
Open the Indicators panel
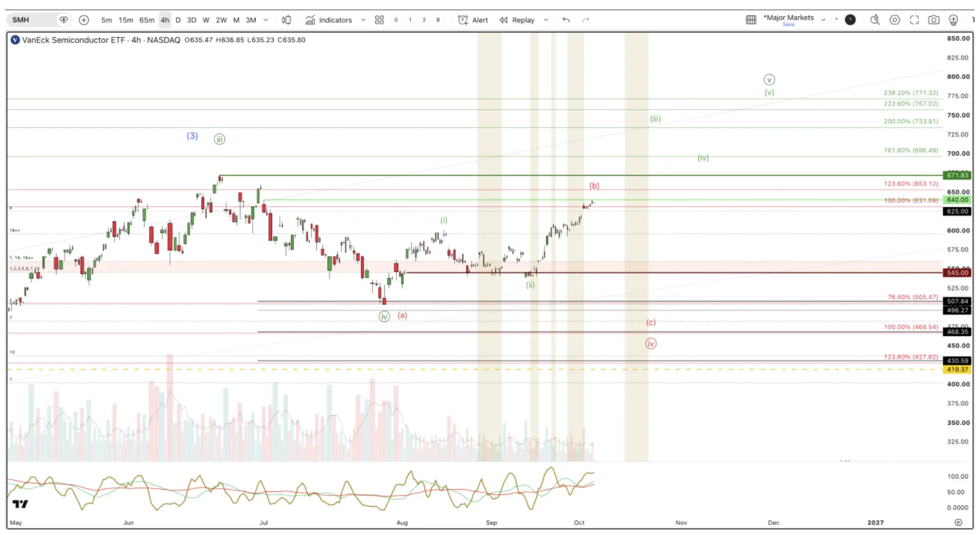(329, 20)
